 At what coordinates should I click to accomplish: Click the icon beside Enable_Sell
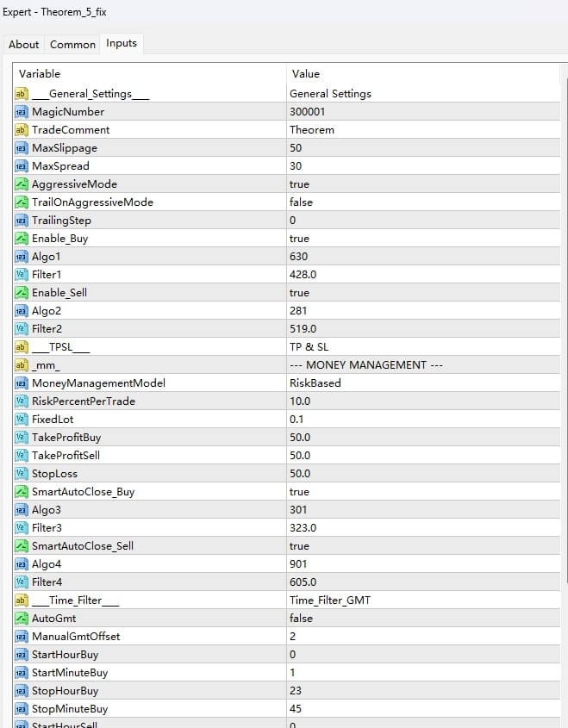point(22,293)
